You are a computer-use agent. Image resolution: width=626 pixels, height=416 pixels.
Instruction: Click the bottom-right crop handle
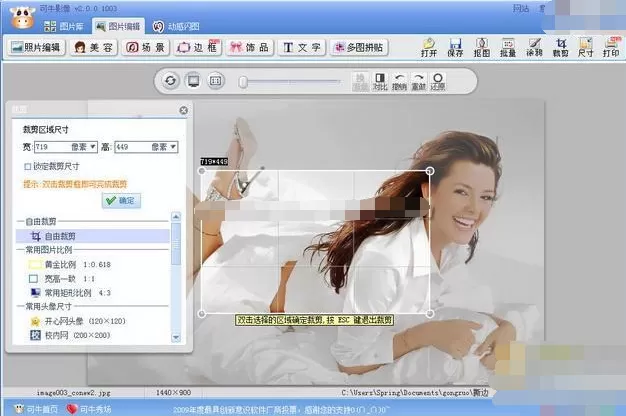(430, 314)
